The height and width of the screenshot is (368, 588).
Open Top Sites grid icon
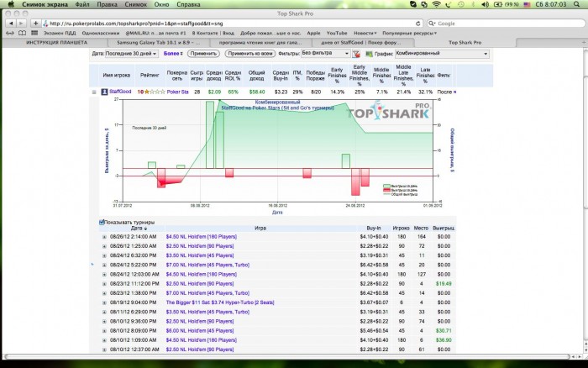coord(34,33)
